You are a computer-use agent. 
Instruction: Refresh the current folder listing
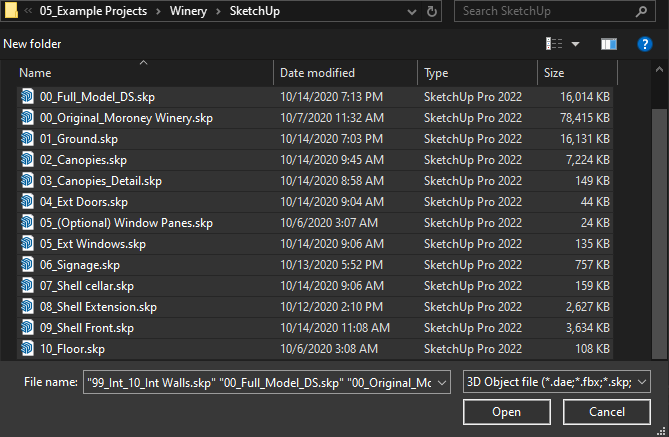[431, 11]
